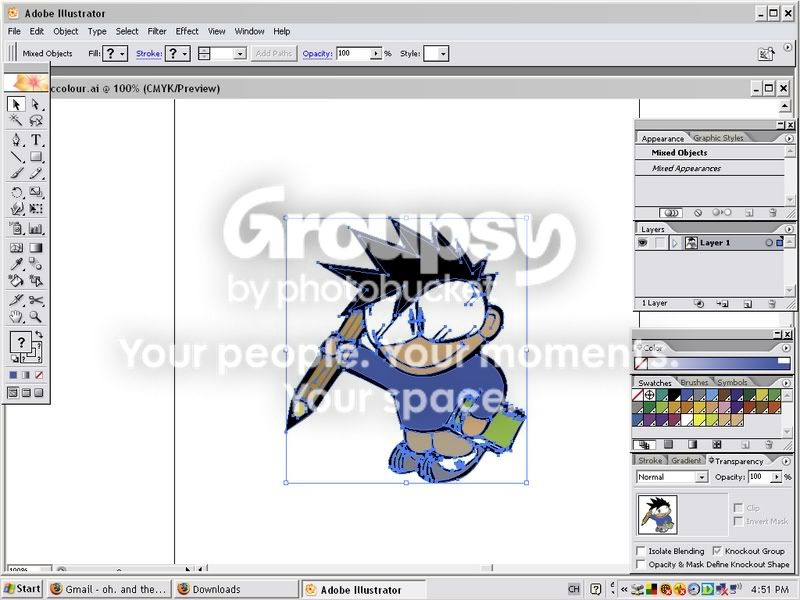Open the Object menu
This screenshot has width=800, height=600.
pos(66,31)
